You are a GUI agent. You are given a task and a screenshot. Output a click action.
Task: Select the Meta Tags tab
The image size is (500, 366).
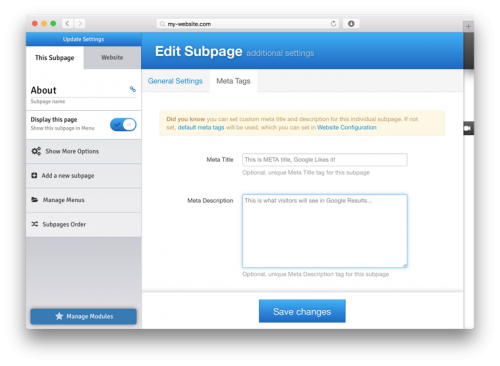(233, 81)
